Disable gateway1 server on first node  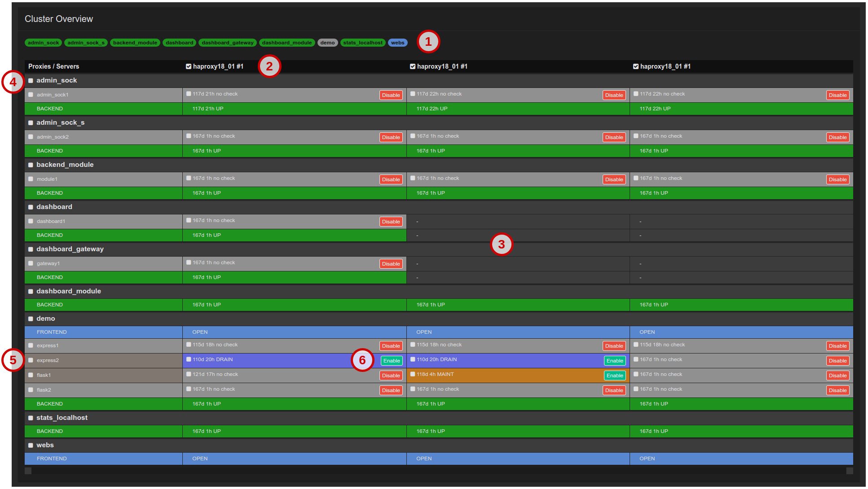click(x=391, y=264)
